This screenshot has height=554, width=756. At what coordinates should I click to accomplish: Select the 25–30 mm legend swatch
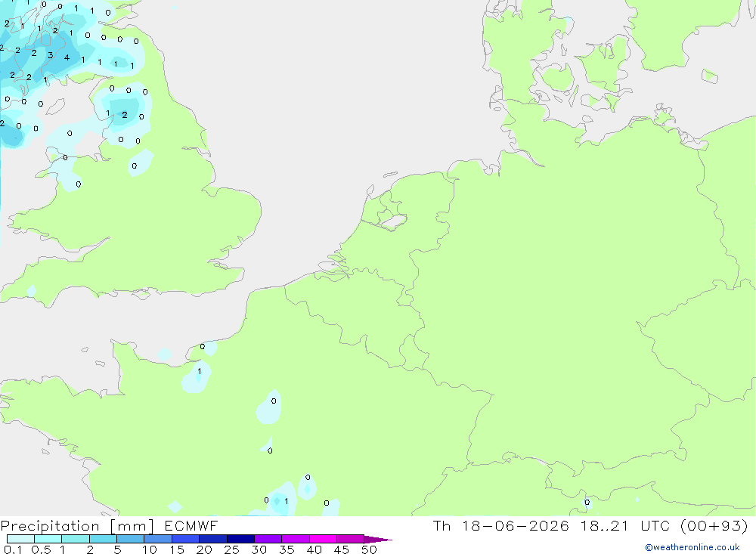click(240, 539)
